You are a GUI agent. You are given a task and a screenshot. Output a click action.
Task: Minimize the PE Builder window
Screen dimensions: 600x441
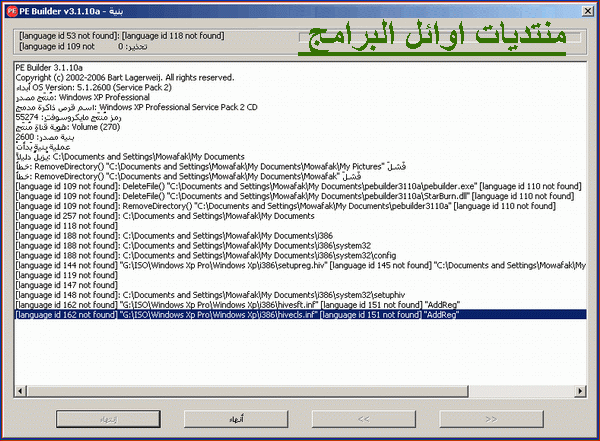(x=553, y=9)
